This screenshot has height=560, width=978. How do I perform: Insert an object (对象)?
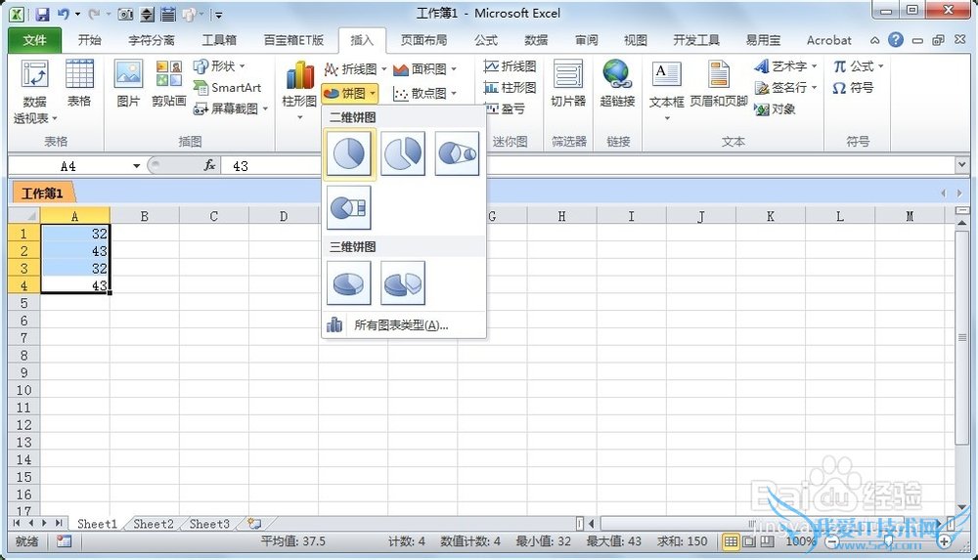(x=776, y=109)
